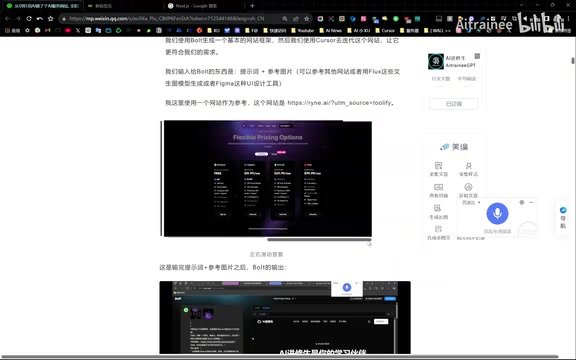Click the subscribed button under the account info
576x360 pixels.
point(454,104)
